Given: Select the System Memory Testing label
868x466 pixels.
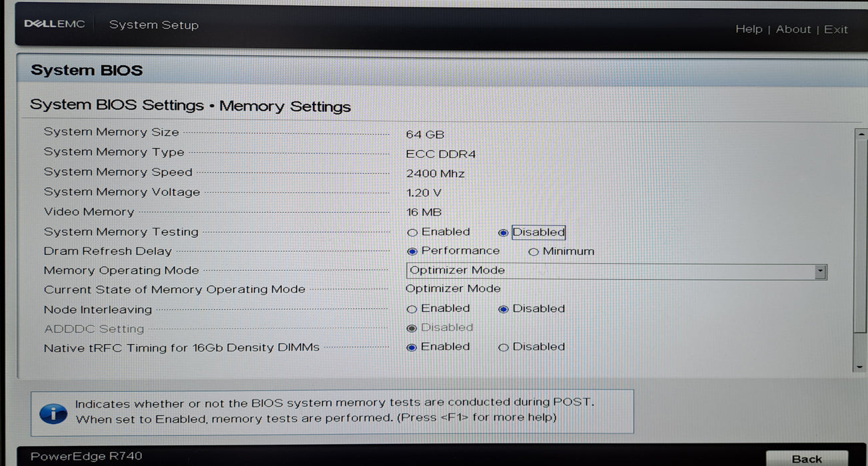Looking at the screenshot, I should point(121,232).
